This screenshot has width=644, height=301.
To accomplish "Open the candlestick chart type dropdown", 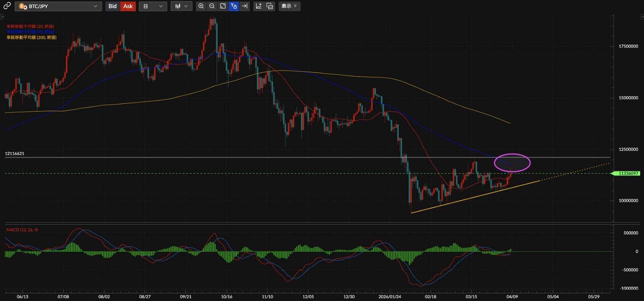I will pyautogui.click(x=181, y=6).
